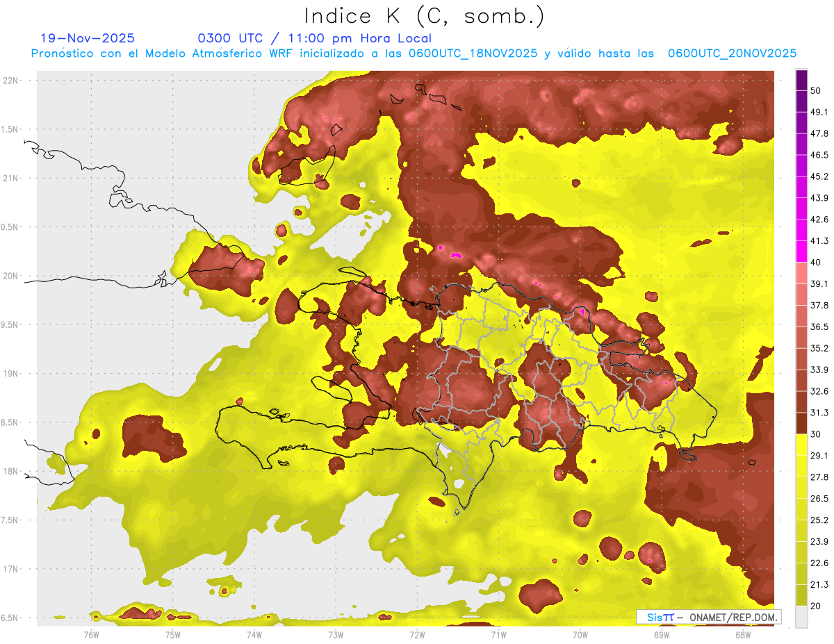Viewport: 834px width, 644px height.
Task: Pick the dark purple colorbar band above 50
Action: (x=801, y=80)
